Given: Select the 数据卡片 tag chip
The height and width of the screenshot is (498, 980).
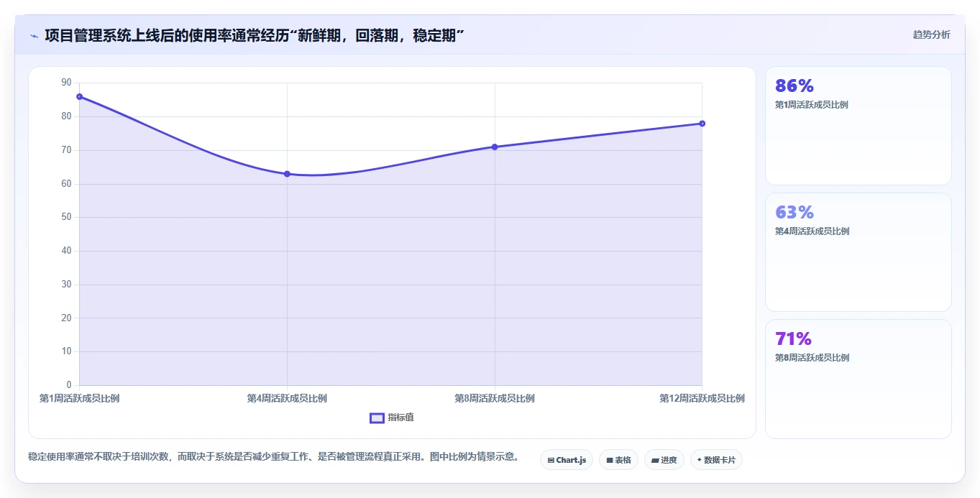Looking at the screenshot, I should (716, 460).
